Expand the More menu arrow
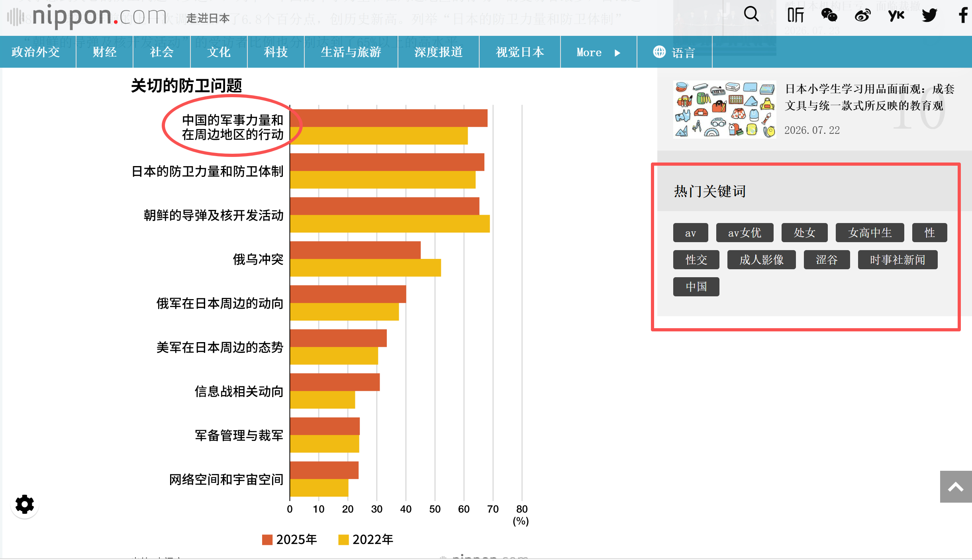The width and height of the screenshot is (972, 560). (617, 53)
